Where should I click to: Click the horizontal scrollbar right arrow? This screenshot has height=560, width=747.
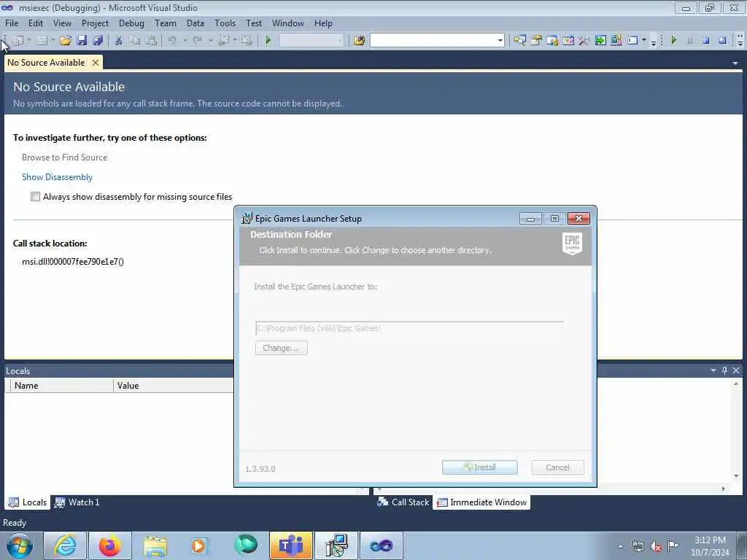724,488
